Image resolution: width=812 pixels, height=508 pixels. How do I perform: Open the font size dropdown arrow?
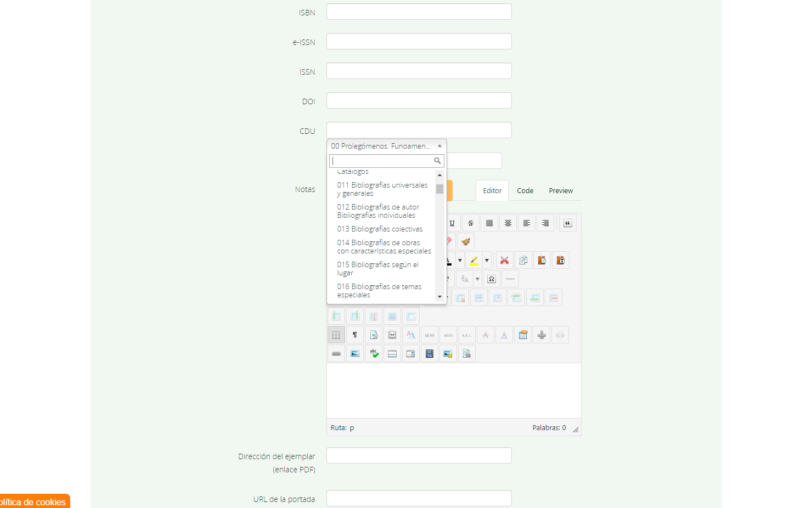pos(477,279)
